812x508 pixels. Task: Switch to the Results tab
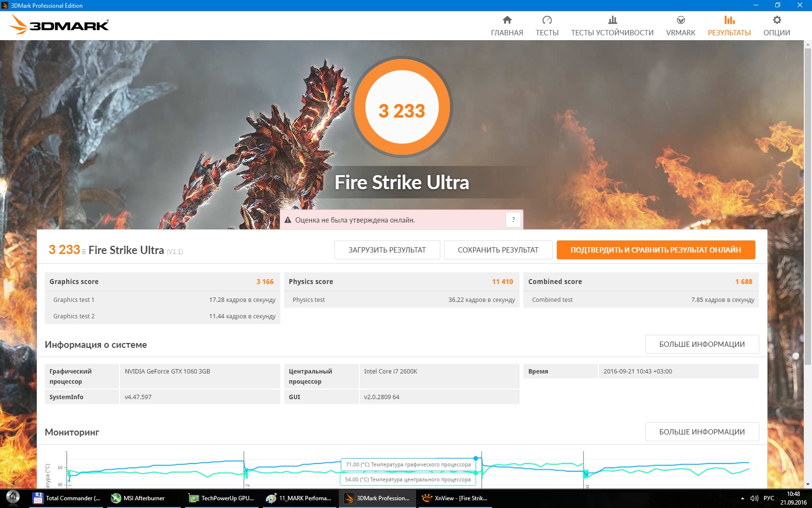(x=729, y=26)
